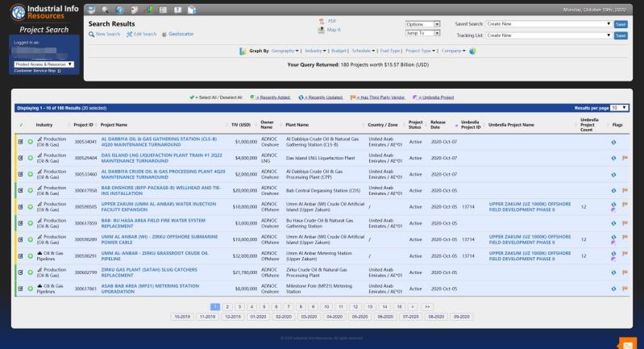Open the PDF export icon

click(x=322, y=21)
